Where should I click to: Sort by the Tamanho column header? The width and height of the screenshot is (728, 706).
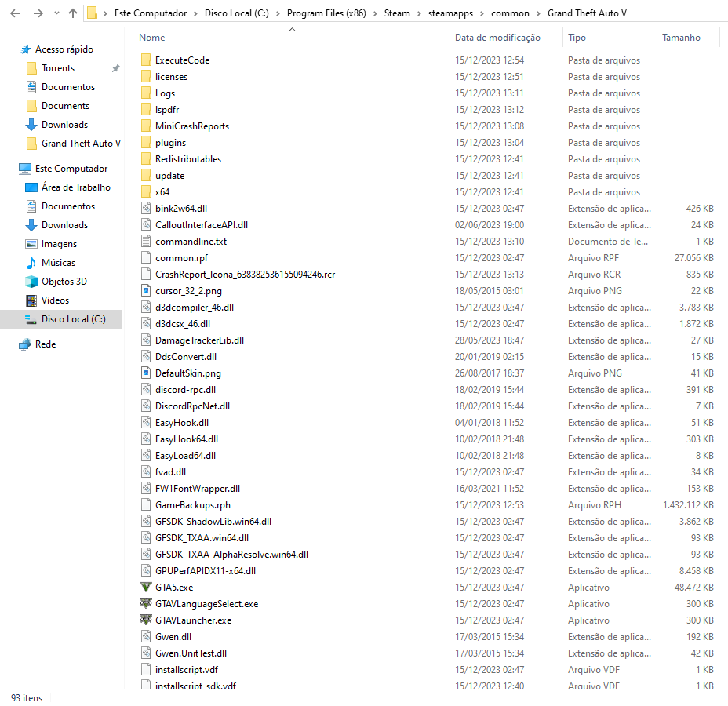[x=681, y=38]
